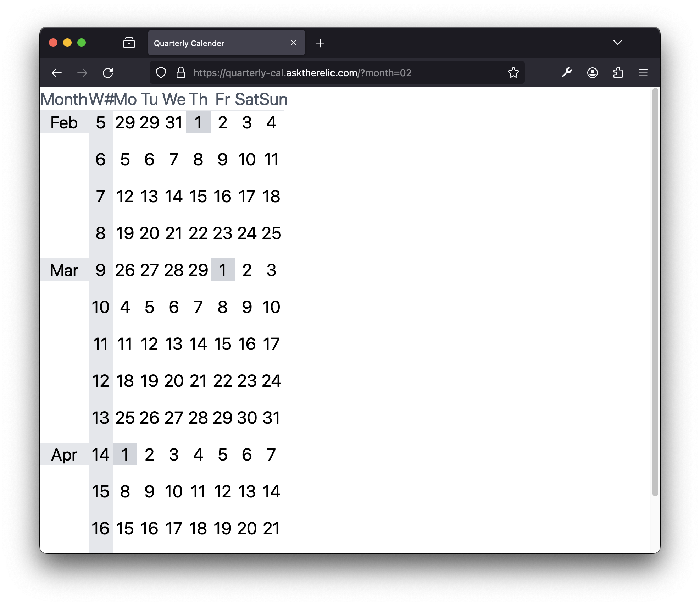Reload the current page
Screen dimensions: 700x606
(108, 73)
